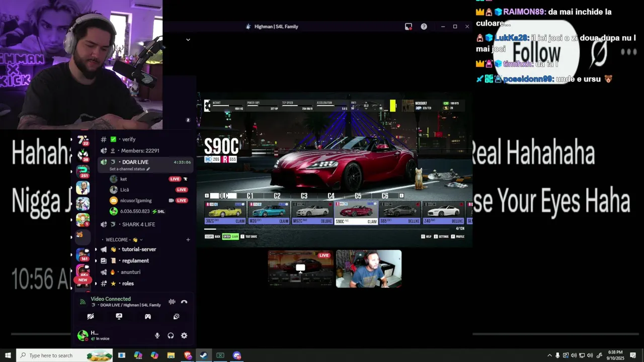Open the soundboard icon in voice panel
Image resolution: width=644 pixels, height=362 pixels.
(x=177, y=317)
